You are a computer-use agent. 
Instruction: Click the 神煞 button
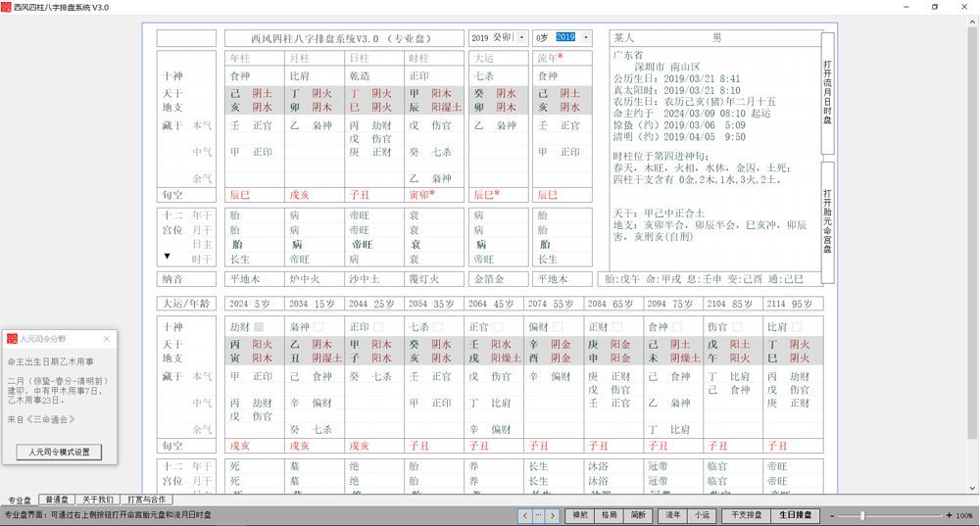point(580,515)
